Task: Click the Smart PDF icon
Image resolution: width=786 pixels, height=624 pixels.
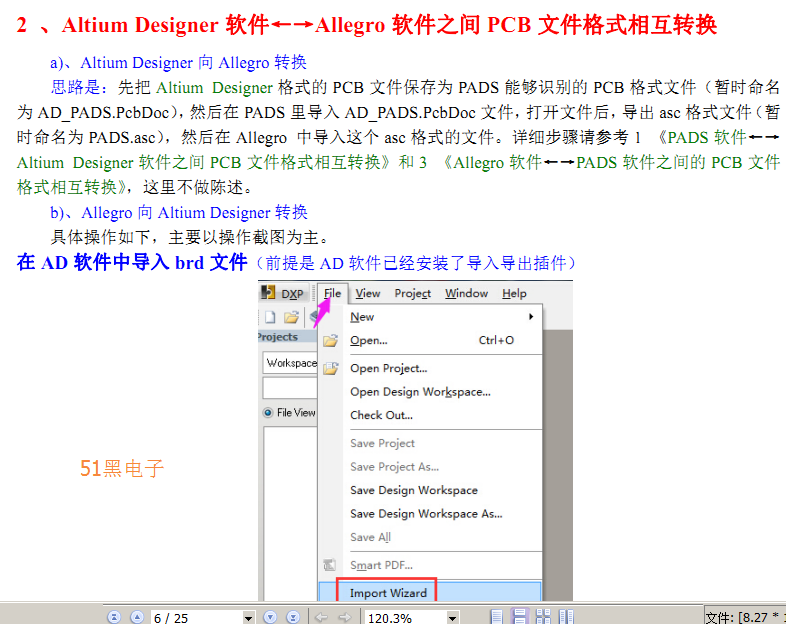Action: pyautogui.click(x=329, y=565)
